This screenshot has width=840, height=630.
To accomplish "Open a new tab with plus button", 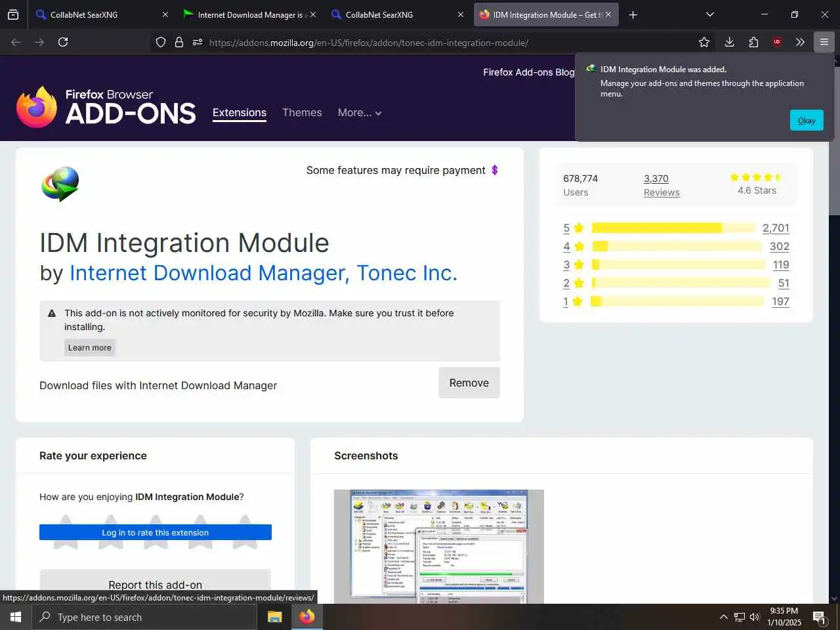I will tap(633, 14).
